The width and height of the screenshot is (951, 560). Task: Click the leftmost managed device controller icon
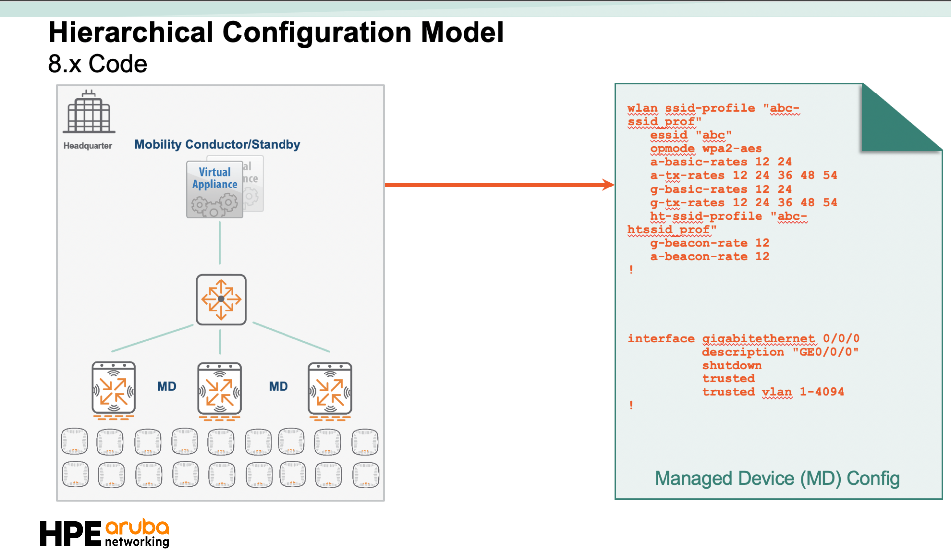point(113,391)
